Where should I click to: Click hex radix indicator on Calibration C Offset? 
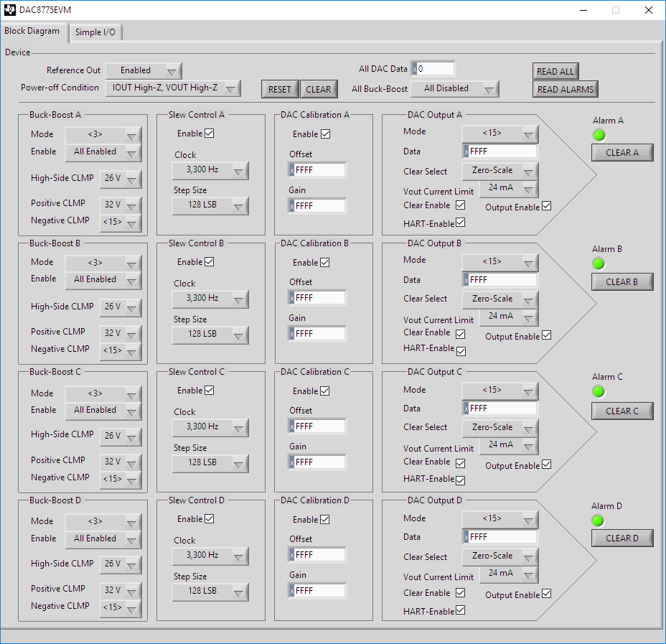tap(292, 426)
